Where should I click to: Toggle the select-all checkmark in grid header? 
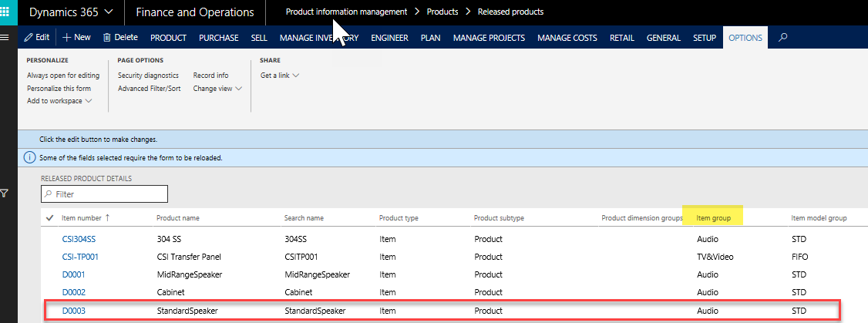(x=50, y=218)
